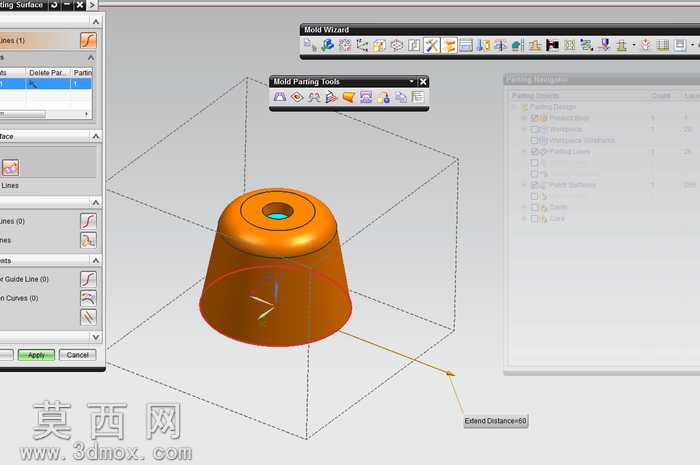Click the Reset icon in the dialog title bar
This screenshot has height=465, width=700.
tap(54, 5)
